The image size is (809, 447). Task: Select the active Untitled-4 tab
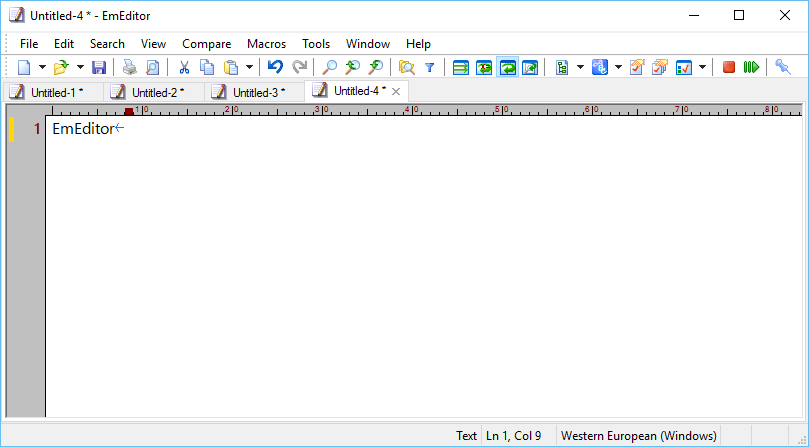tap(357, 91)
